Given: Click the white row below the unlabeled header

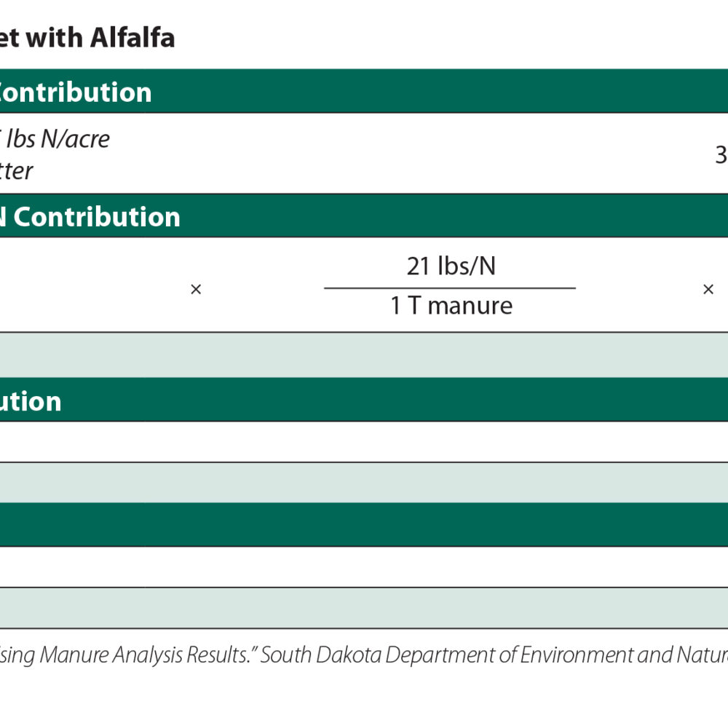Looking at the screenshot, I should pos(364,566).
